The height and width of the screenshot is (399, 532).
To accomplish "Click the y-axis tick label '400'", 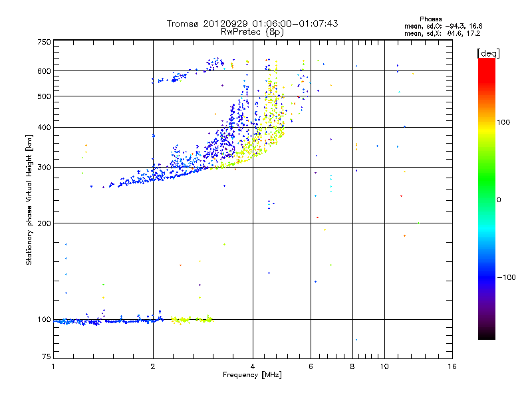I will pyautogui.click(x=44, y=127).
